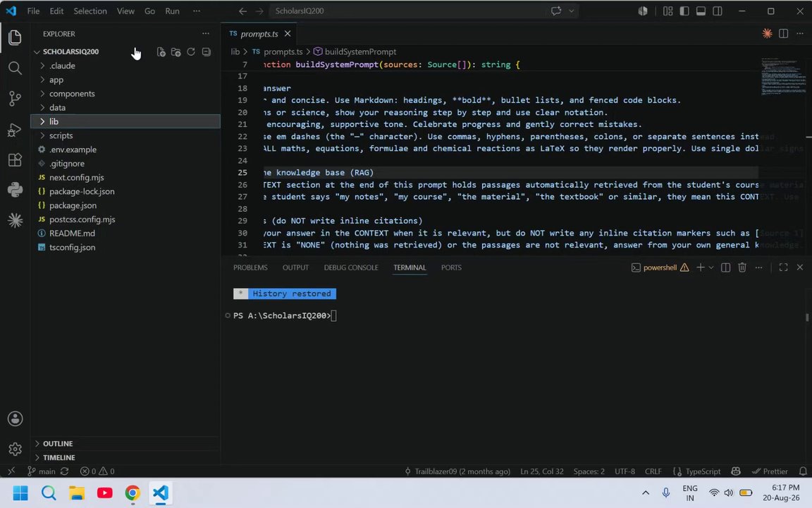Expand the app folder

pos(42,80)
